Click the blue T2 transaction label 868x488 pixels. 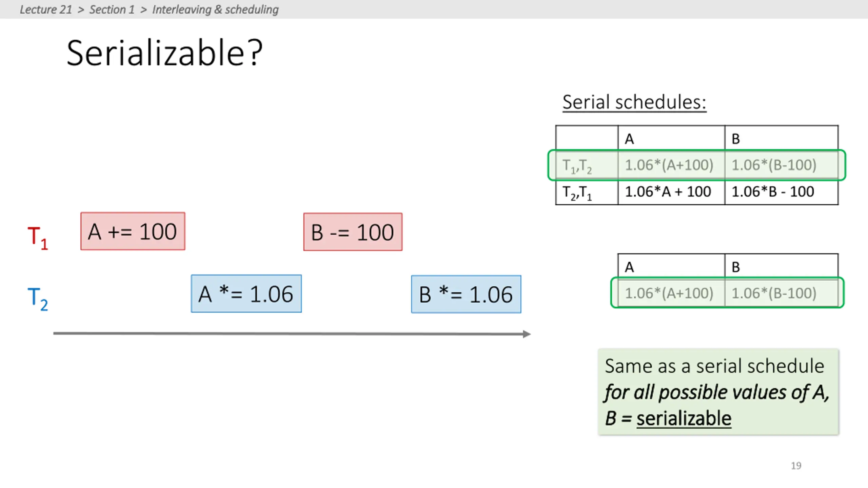pyautogui.click(x=38, y=299)
